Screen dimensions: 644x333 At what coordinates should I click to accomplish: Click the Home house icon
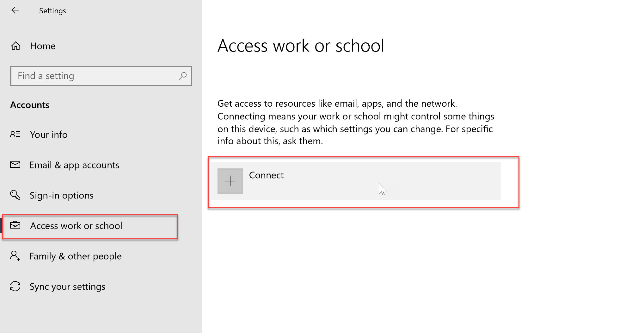coord(16,46)
